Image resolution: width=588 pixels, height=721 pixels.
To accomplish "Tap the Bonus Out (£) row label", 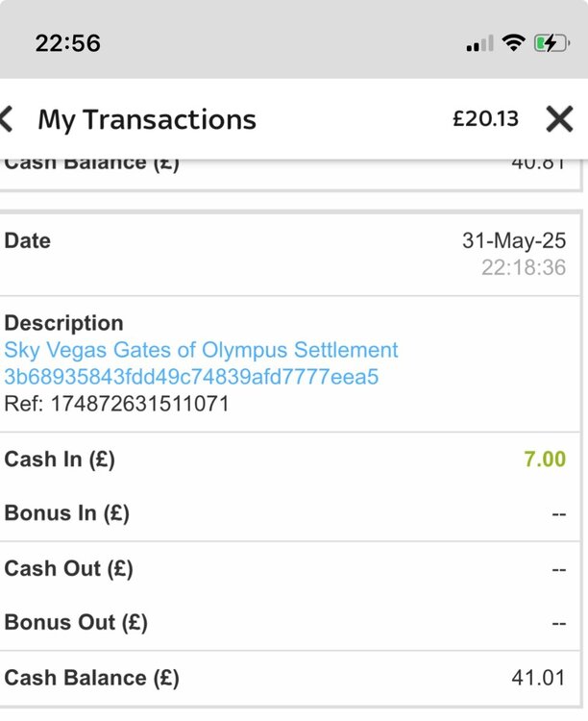I will click(76, 623).
